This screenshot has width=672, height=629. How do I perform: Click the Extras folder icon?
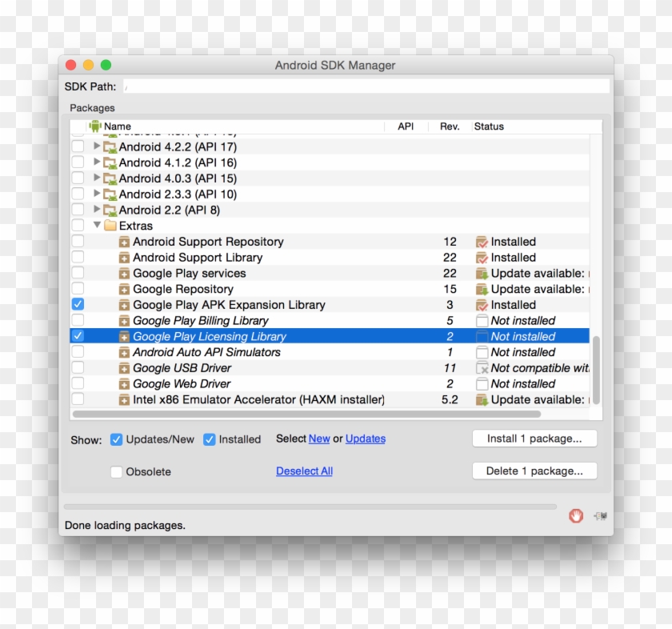[x=110, y=226]
